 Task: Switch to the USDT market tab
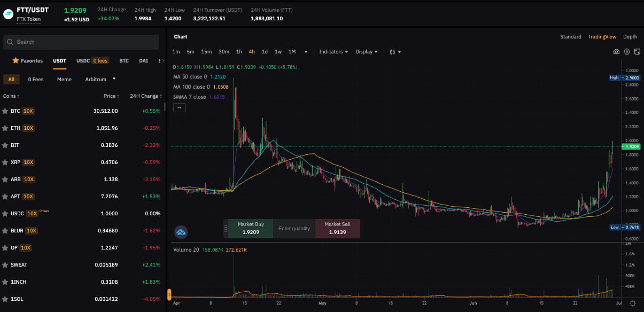[59, 61]
